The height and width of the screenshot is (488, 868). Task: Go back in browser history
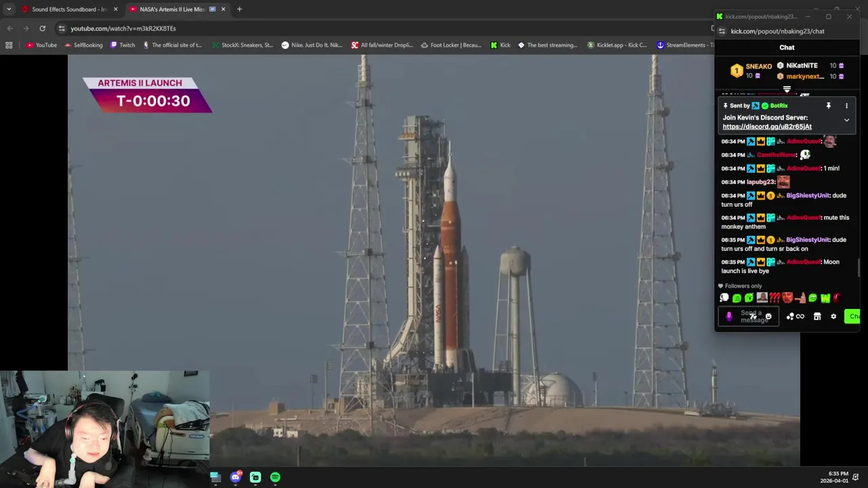(x=9, y=28)
